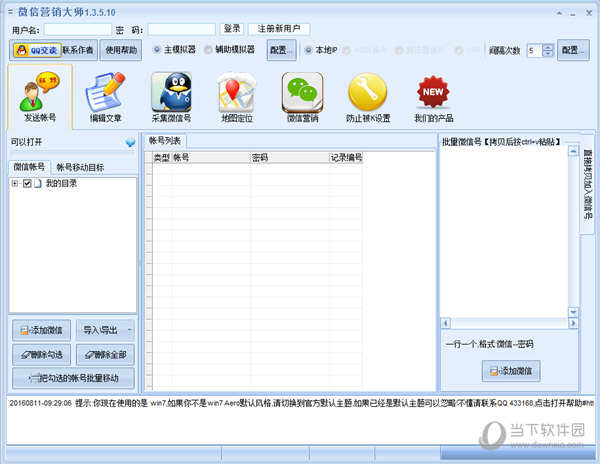Open 使用帮助 button
This screenshot has height=464, width=600.
[121, 50]
